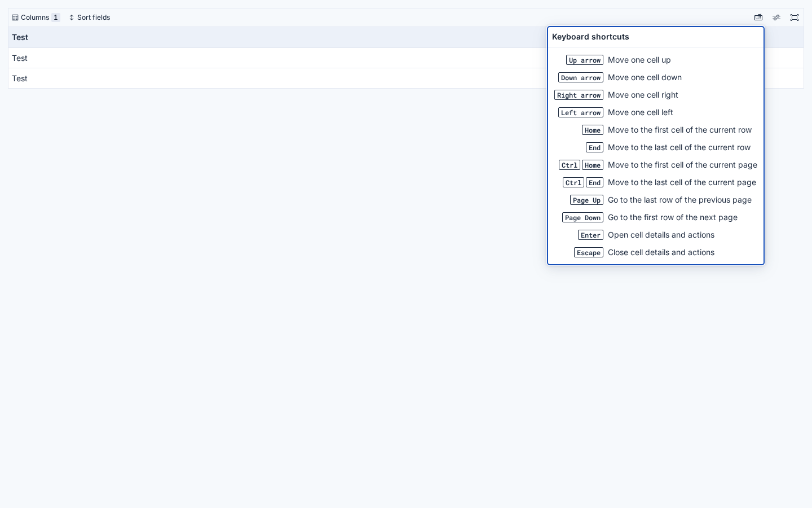Open the Columns selector
The height and width of the screenshot is (508, 812).
click(36, 17)
